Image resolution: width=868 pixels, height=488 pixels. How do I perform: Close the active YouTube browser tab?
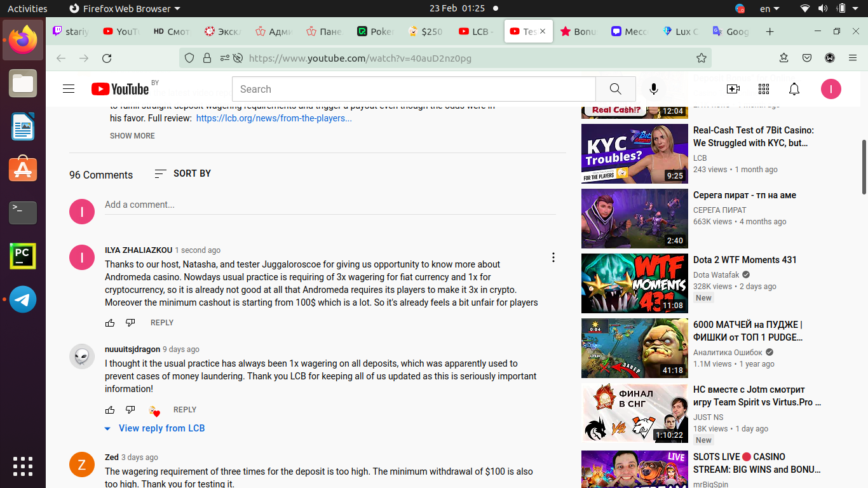click(543, 32)
